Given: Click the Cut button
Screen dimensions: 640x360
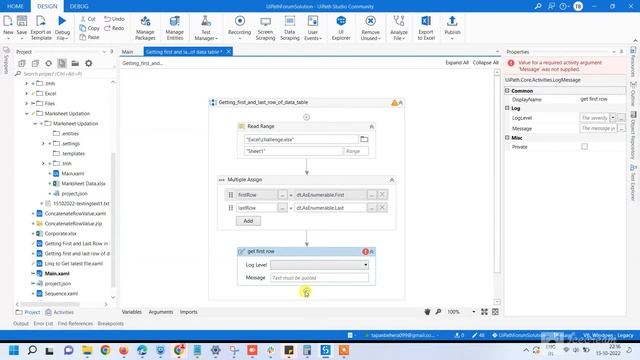Looking at the screenshot, I should pos(88,19).
